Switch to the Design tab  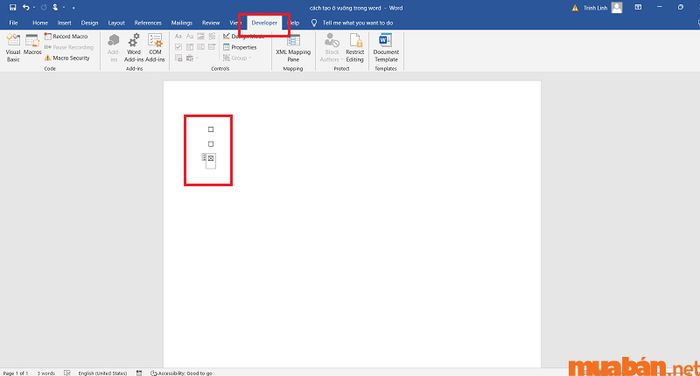pos(89,22)
